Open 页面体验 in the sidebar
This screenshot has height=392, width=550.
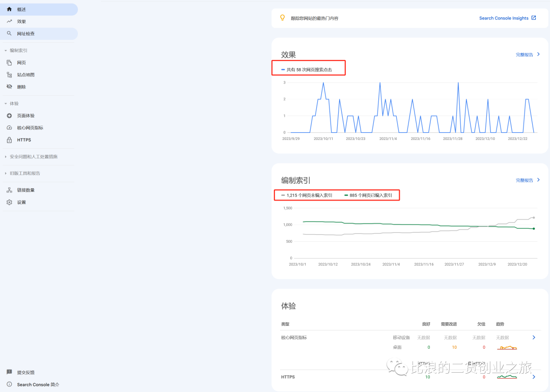point(26,116)
